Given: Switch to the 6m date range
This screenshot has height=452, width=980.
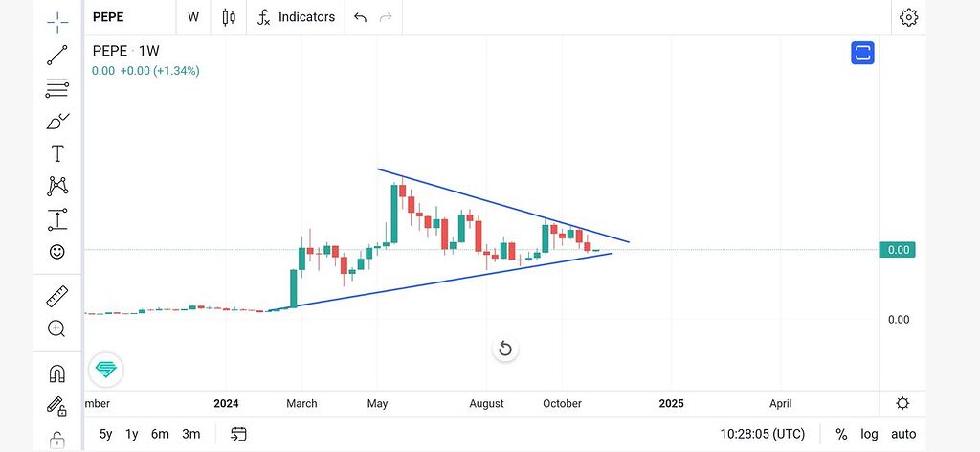Looking at the screenshot, I should click(x=160, y=434).
